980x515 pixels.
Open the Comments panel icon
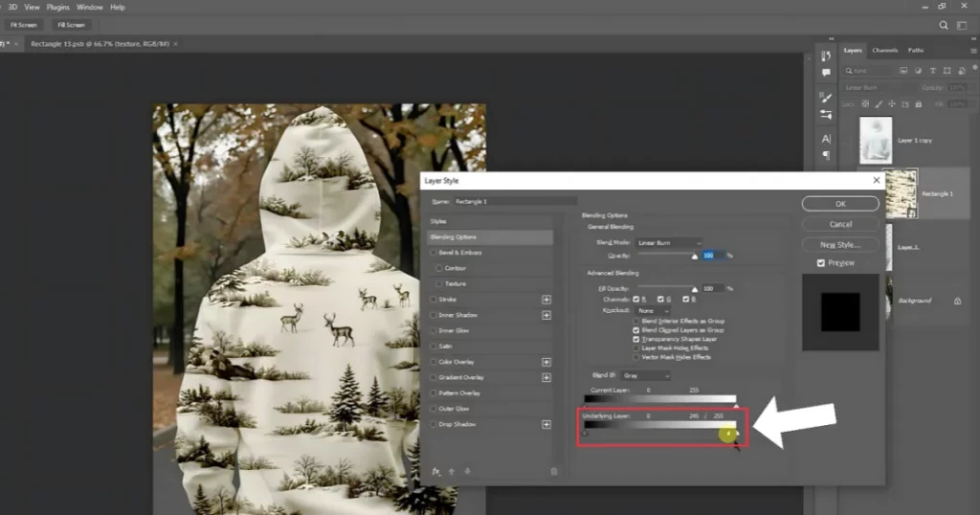pyautogui.click(x=826, y=73)
